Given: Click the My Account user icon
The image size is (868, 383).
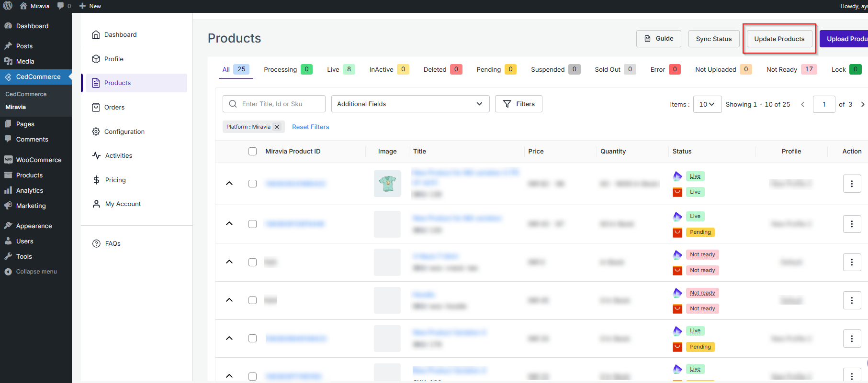Looking at the screenshot, I should (x=96, y=204).
